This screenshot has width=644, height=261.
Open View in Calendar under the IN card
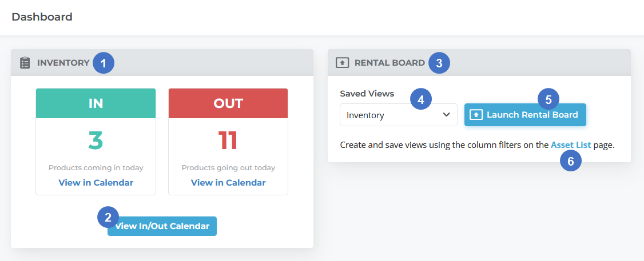(96, 183)
